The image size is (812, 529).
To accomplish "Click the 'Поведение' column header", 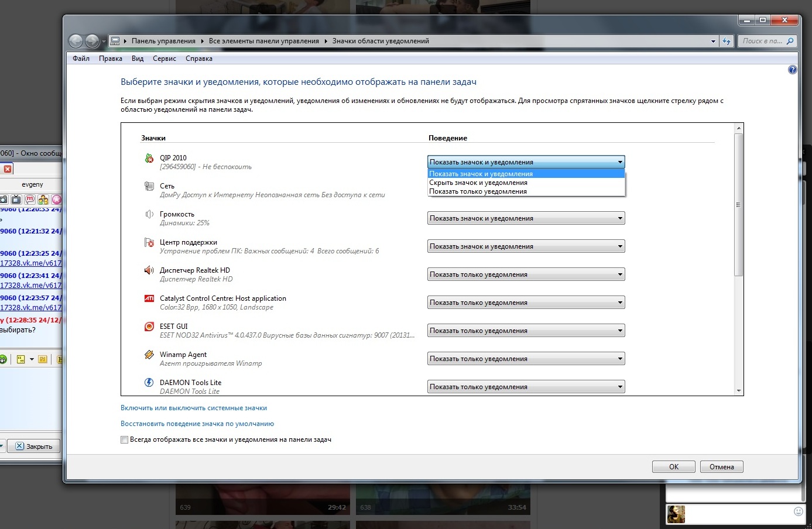I will [448, 138].
